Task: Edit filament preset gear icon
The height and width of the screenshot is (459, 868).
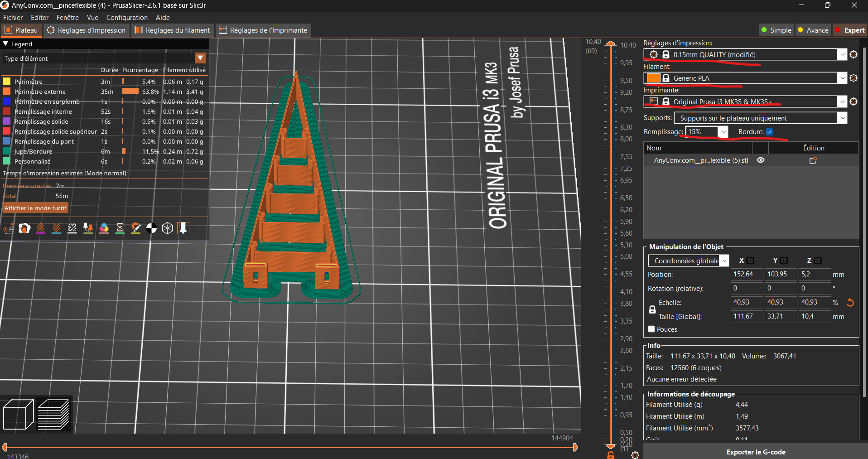Action: pos(854,78)
